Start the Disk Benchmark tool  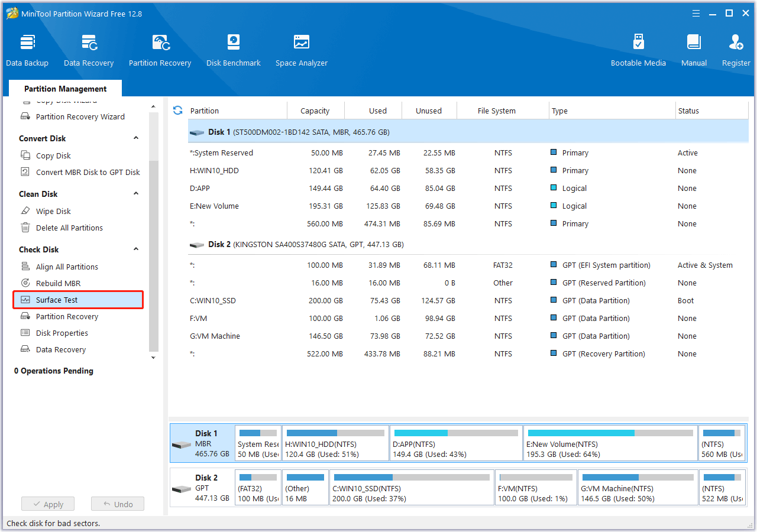(x=234, y=51)
